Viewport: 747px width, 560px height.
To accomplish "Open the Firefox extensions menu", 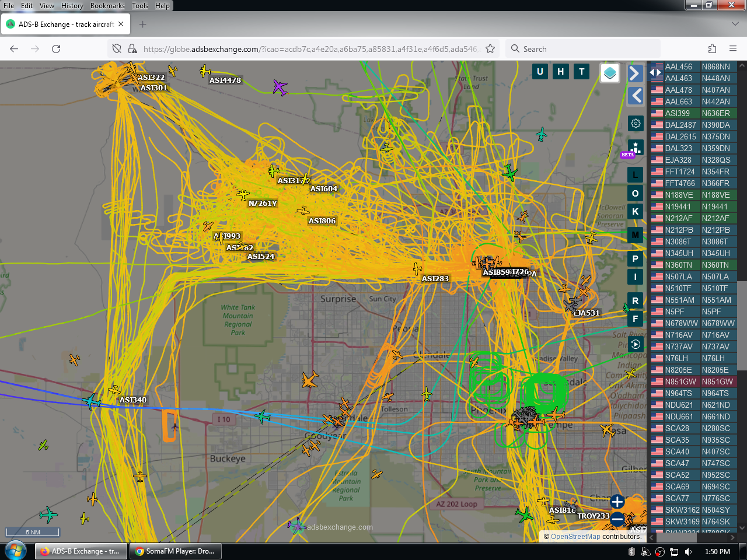I will pos(712,49).
